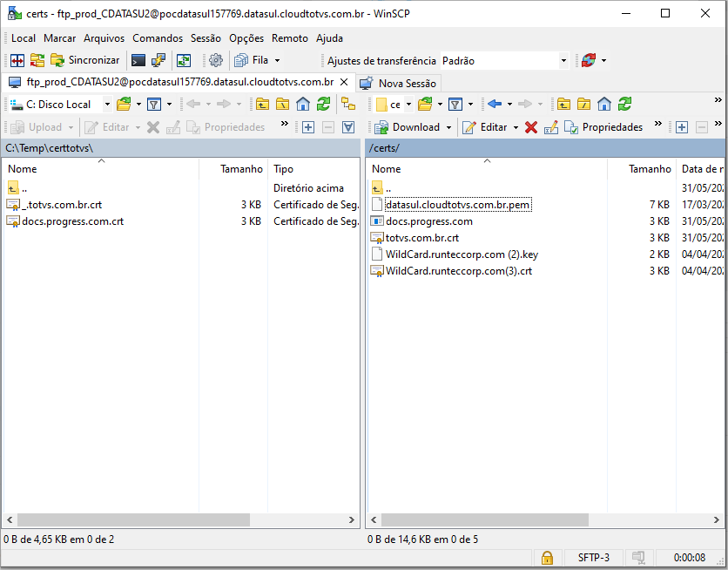728x570 pixels.
Task: Click the remote panel root directory icon
Action: pyautogui.click(x=583, y=105)
